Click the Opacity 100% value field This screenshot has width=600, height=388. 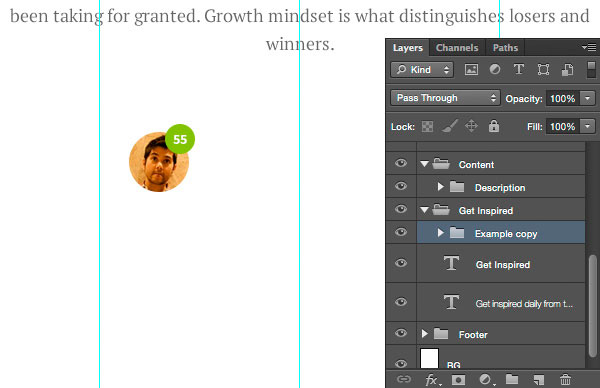click(563, 98)
